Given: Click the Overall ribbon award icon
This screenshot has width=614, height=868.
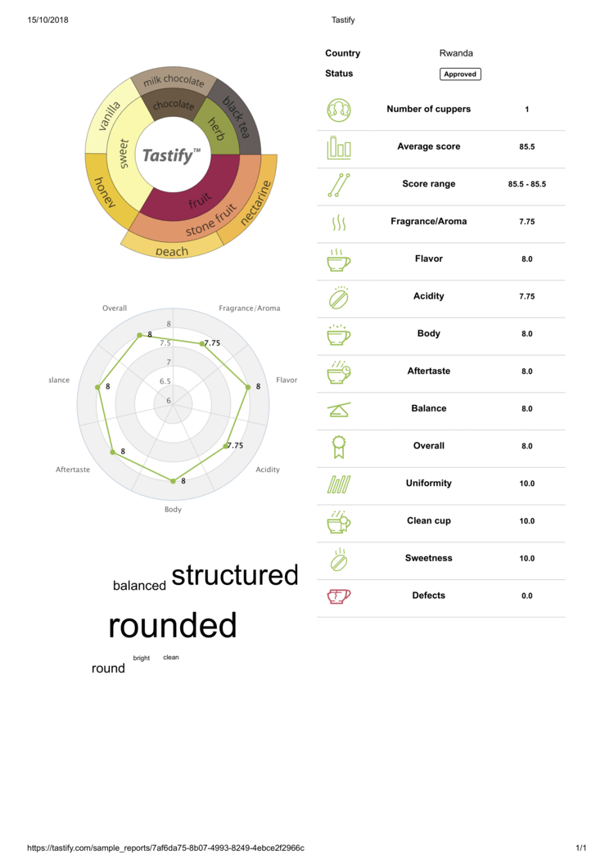Looking at the screenshot, I should [339, 447].
